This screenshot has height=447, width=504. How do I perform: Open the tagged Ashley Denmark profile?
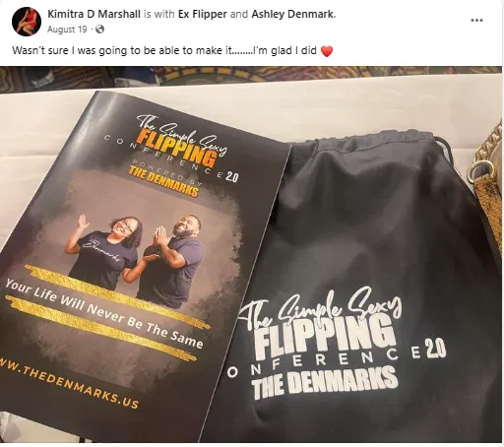pyautogui.click(x=293, y=14)
